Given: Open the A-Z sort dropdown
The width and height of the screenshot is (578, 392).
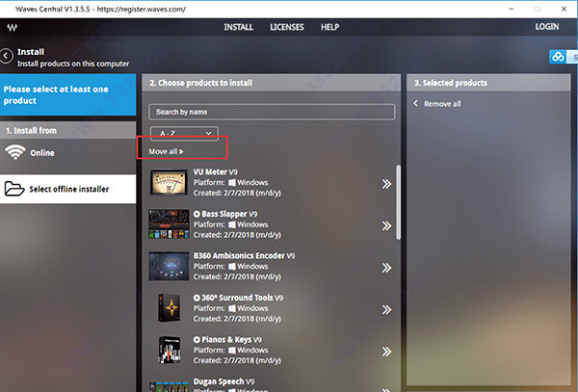Looking at the screenshot, I should click(x=184, y=133).
